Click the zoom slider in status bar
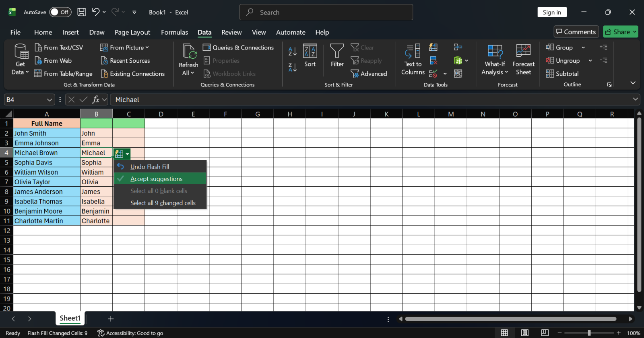 point(589,333)
